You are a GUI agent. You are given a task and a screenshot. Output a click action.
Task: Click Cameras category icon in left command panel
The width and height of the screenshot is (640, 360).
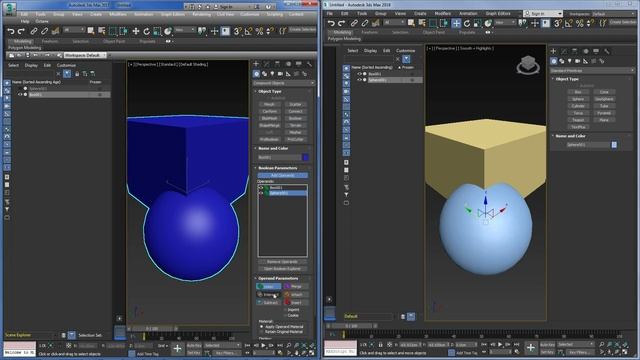(280, 74)
